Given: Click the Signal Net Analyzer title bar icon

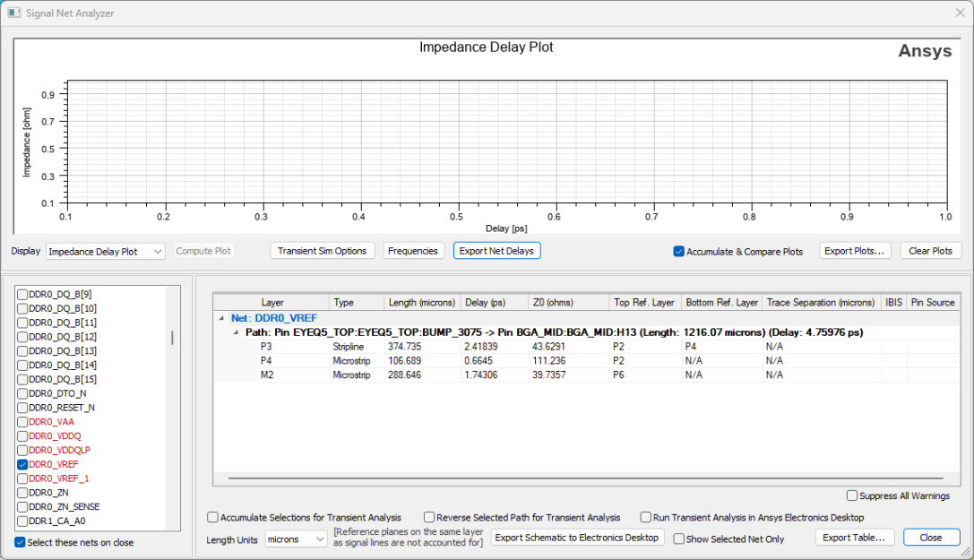Looking at the screenshot, I should click(x=13, y=13).
